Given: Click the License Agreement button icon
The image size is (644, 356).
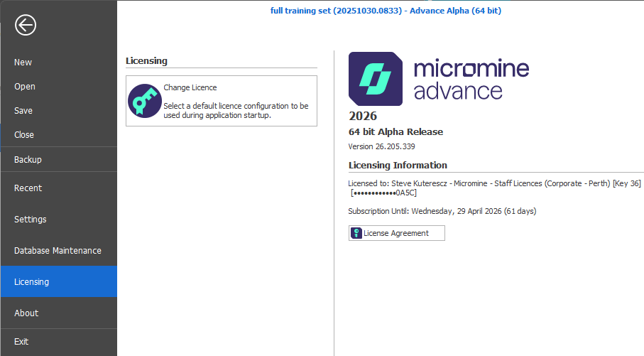Looking at the screenshot, I should 356,233.
